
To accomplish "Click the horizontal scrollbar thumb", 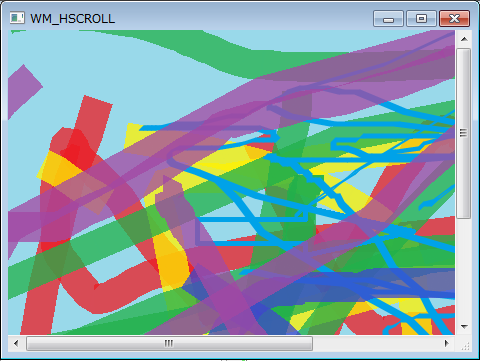I will point(169,343).
